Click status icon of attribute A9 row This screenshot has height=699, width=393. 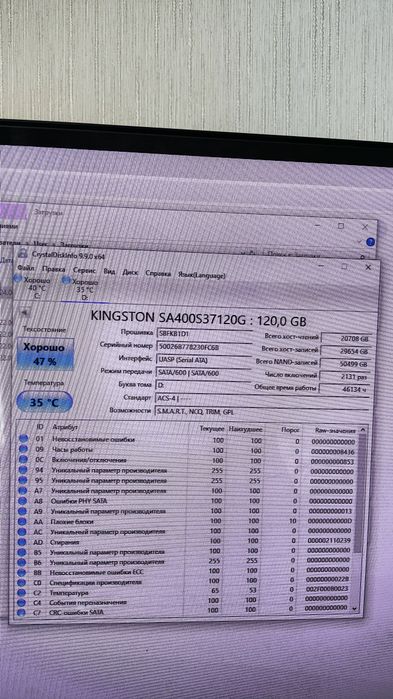click(23, 510)
